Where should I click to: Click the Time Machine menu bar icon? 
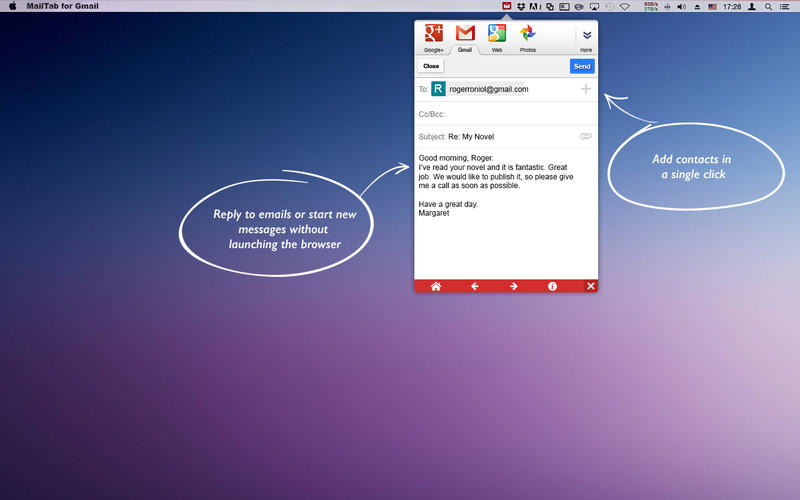click(x=610, y=7)
